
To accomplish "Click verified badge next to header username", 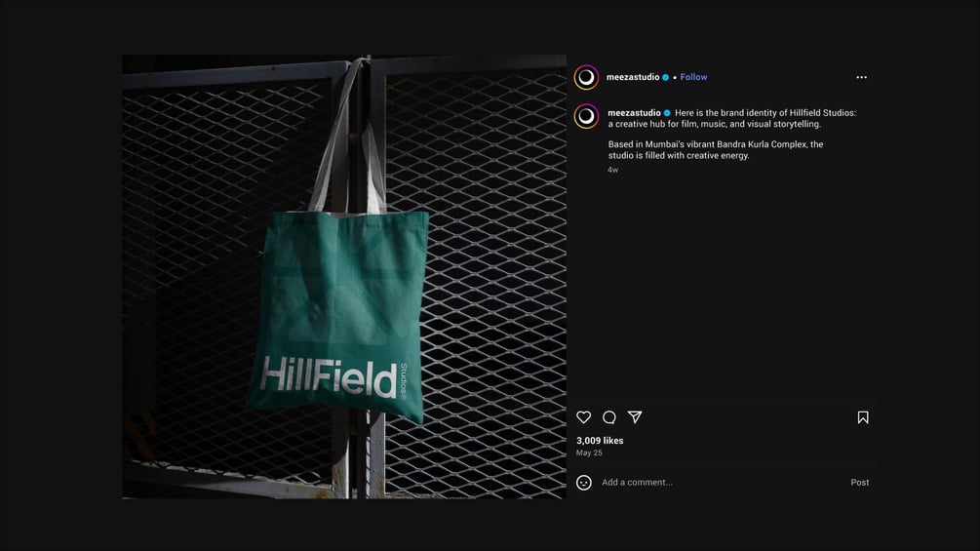I will click(666, 77).
